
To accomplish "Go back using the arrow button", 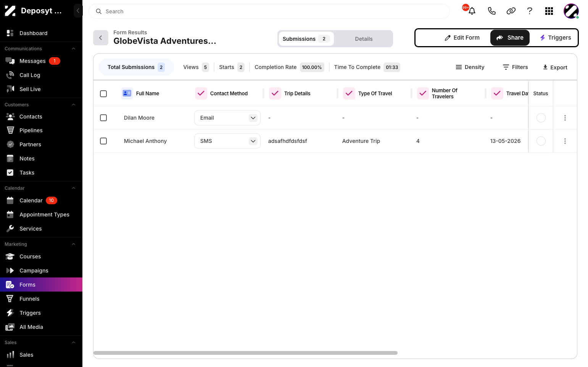I will point(101,38).
